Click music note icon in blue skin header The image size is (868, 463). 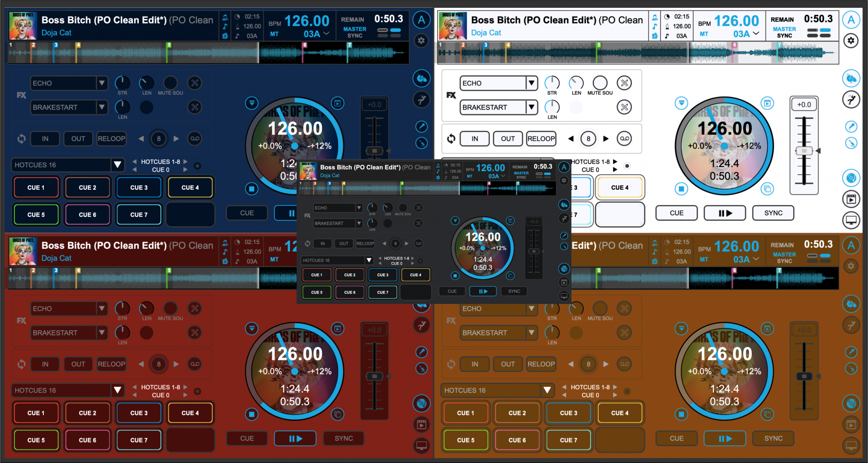[x=225, y=26]
